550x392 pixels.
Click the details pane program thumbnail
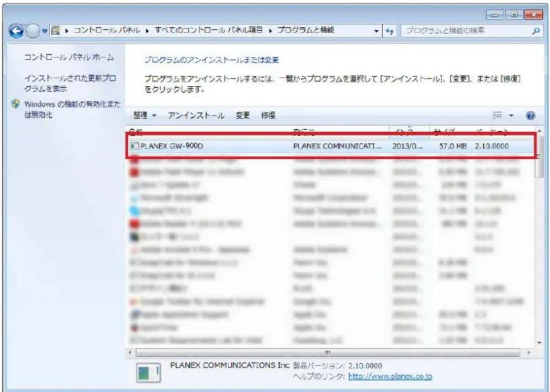click(x=149, y=373)
